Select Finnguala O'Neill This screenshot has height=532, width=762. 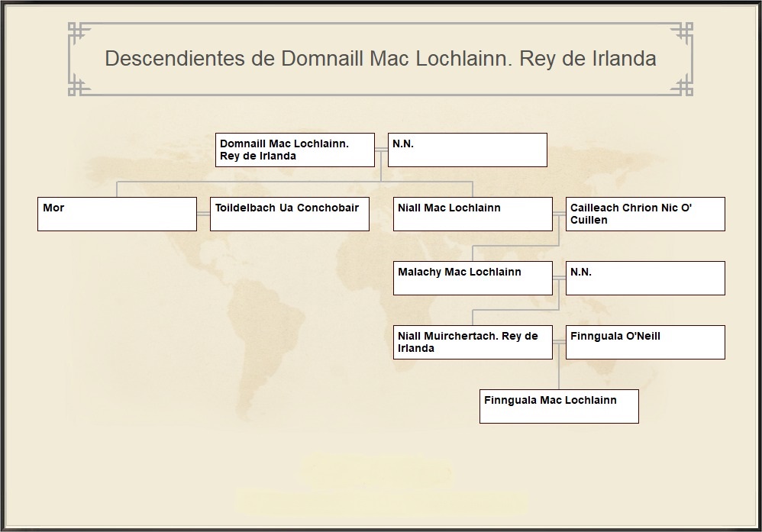645,342
